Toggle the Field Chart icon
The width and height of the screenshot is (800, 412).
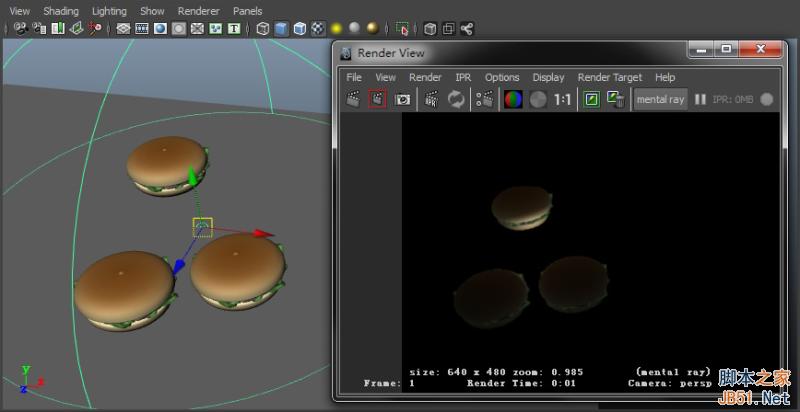pos(197,29)
